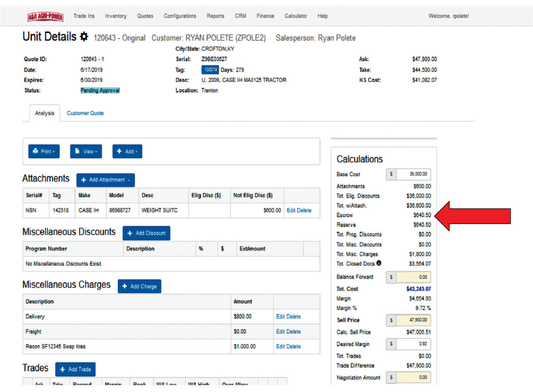This screenshot has width=533, height=392.
Task: Expand the Print dropdown button
Action: point(44,151)
